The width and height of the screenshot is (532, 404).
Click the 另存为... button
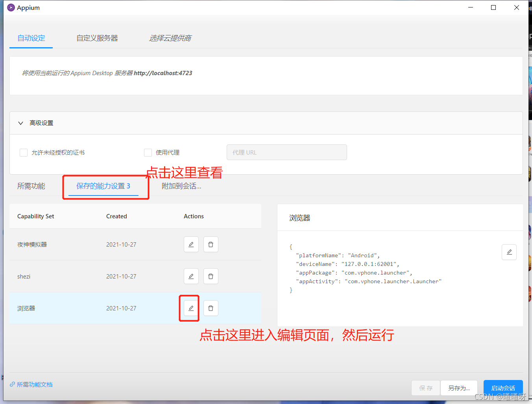click(x=459, y=388)
